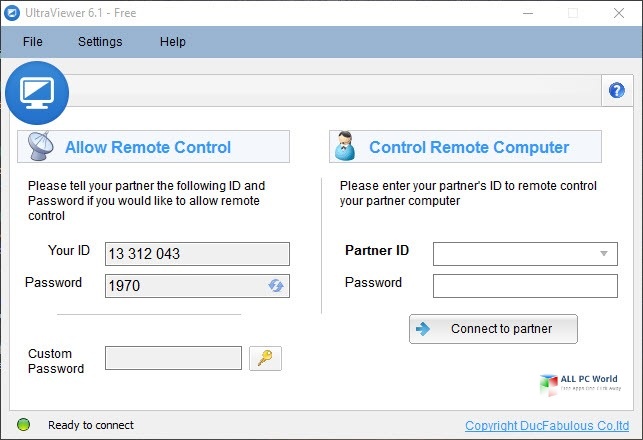Click the Control Remote Computer heading

click(x=469, y=147)
